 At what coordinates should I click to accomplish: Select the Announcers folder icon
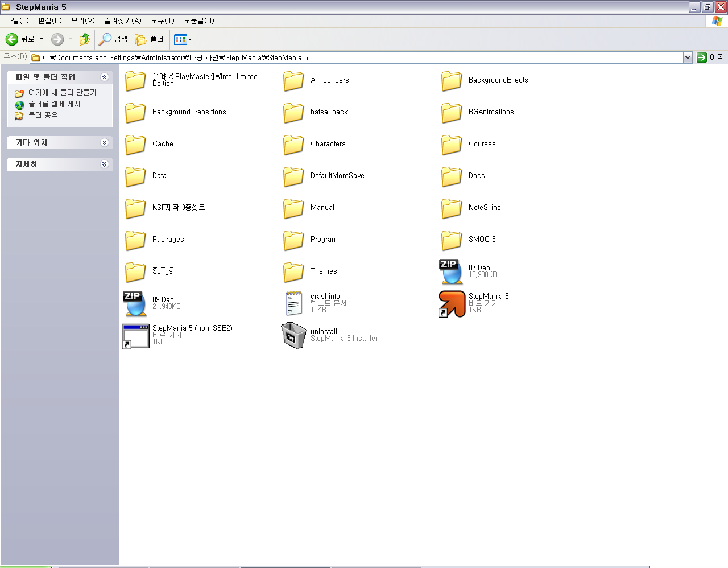coord(293,80)
